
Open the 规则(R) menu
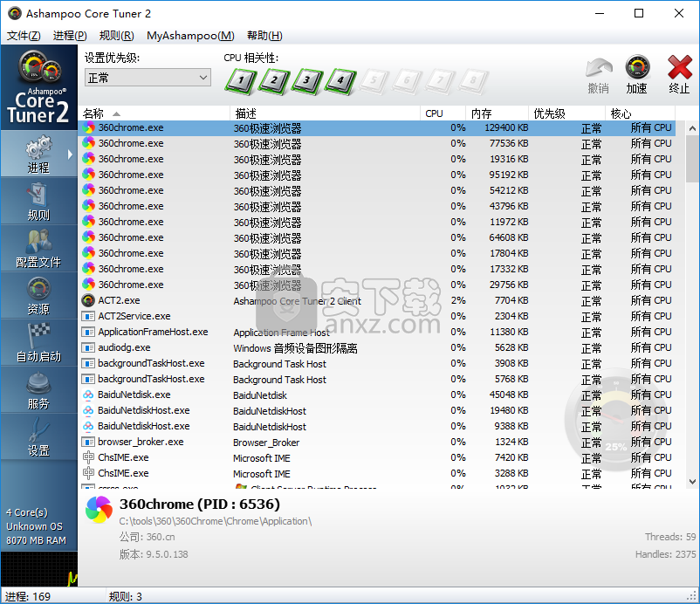[x=116, y=36]
